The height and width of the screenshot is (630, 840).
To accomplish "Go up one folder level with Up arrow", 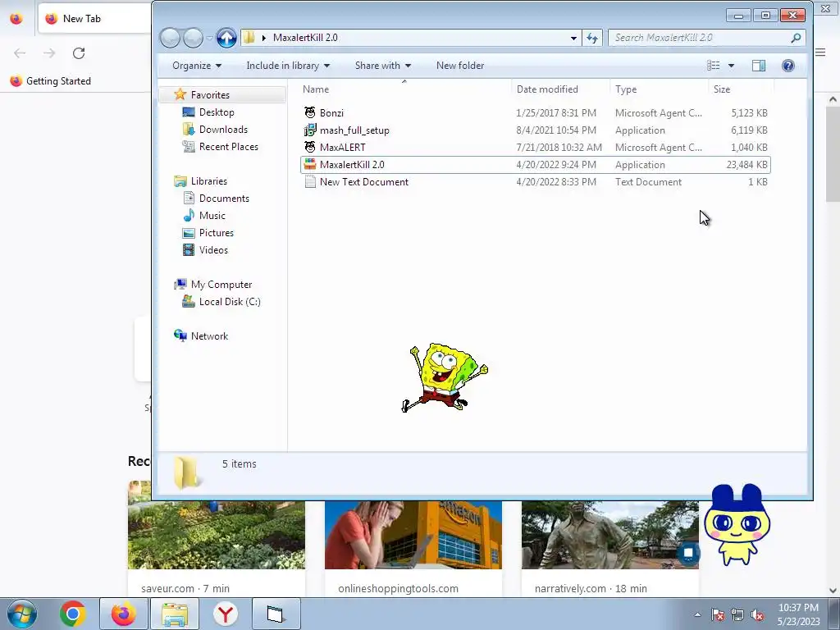I will [x=226, y=38].
